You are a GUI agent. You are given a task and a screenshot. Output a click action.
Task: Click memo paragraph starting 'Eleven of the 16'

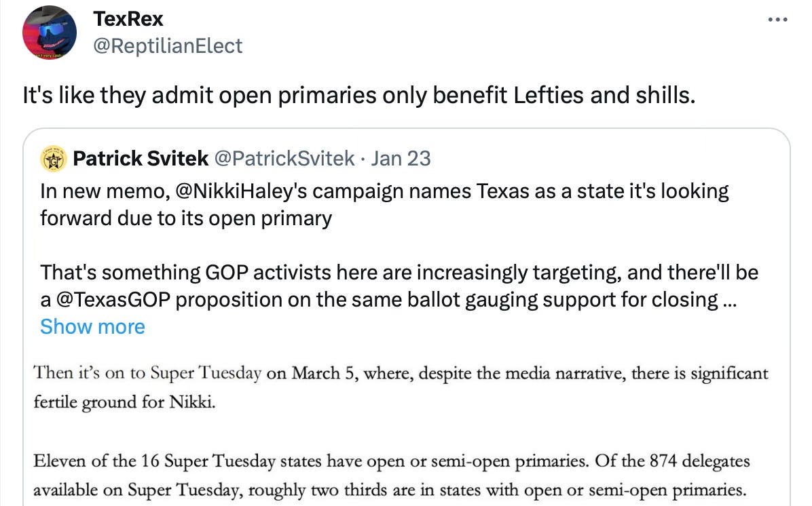[392, 475]
